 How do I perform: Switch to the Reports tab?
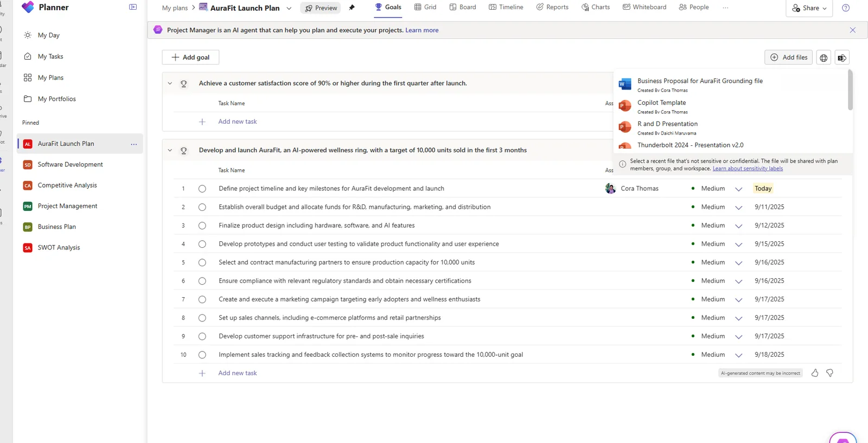[552, 7]
